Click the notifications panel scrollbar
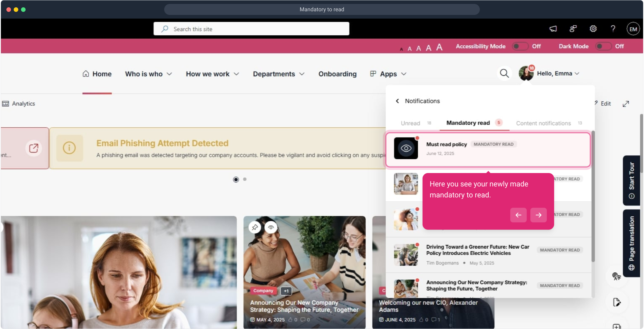 pos(593,196)
